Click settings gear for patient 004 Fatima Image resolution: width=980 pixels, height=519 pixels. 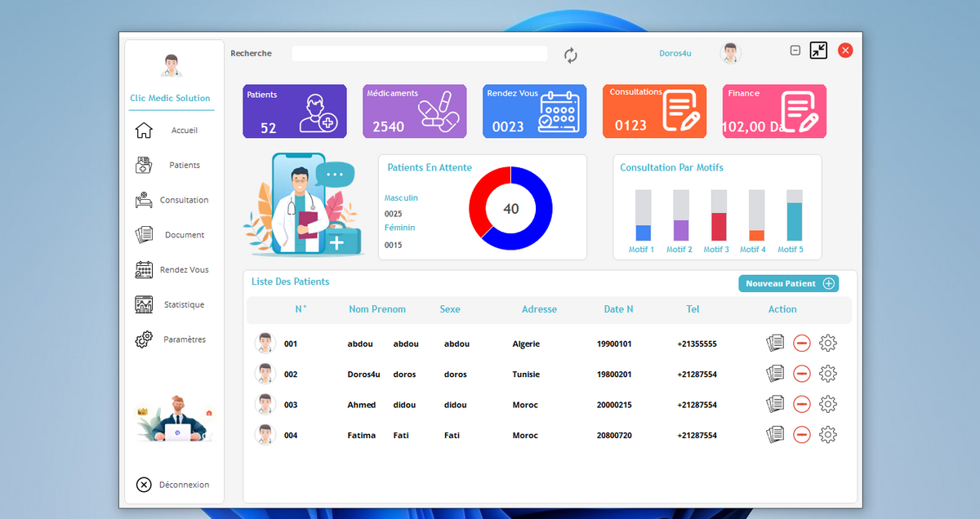pos(827,434)
